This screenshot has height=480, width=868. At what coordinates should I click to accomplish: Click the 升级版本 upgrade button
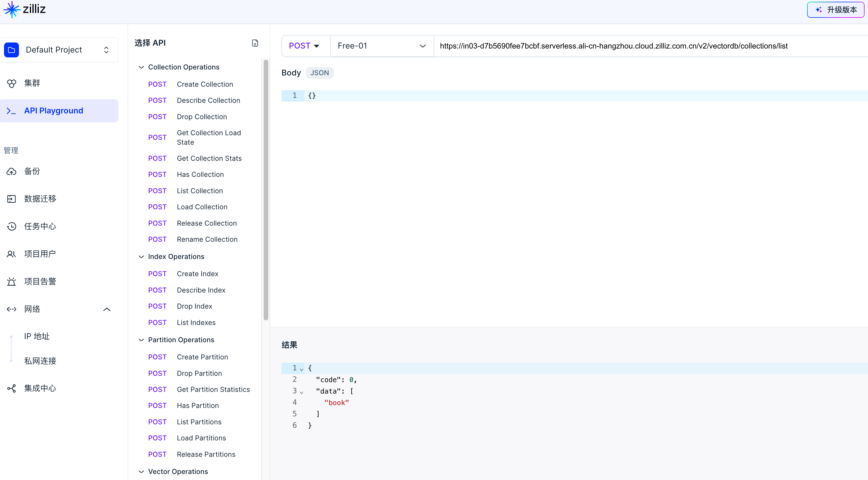click(835, 10)
